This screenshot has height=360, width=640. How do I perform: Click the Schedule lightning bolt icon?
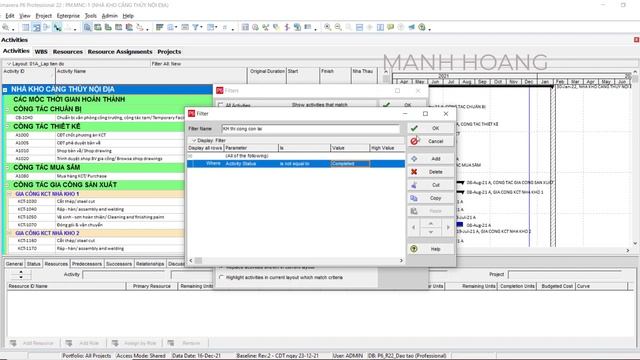pos(287,27)
